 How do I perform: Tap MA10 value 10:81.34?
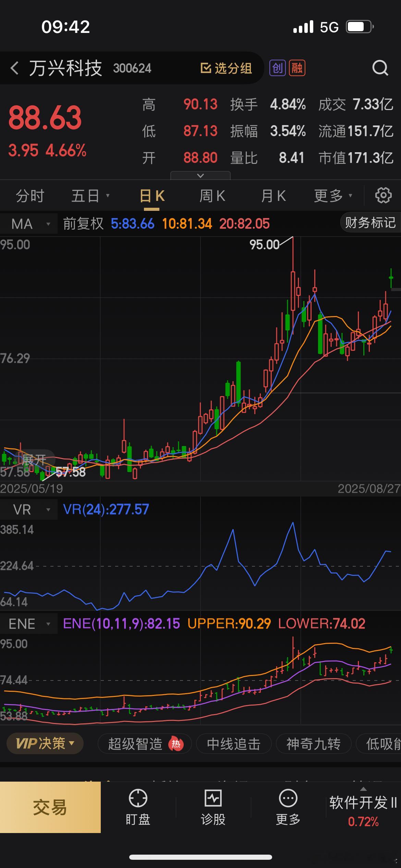tap(187, 224)
